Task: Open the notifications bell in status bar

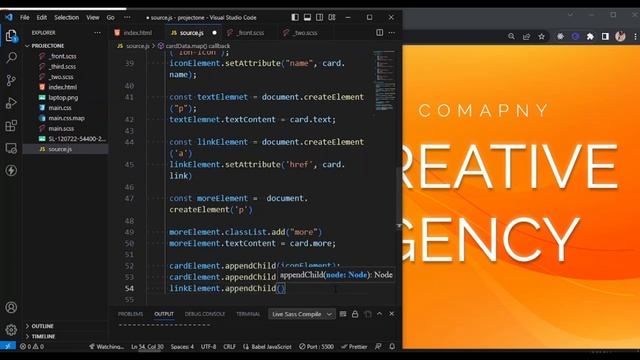Action: pos(392,347)
